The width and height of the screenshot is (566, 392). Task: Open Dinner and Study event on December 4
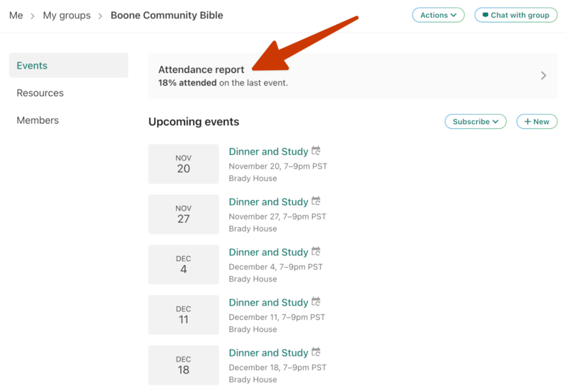pyautogui.click(x=269, y=252)
